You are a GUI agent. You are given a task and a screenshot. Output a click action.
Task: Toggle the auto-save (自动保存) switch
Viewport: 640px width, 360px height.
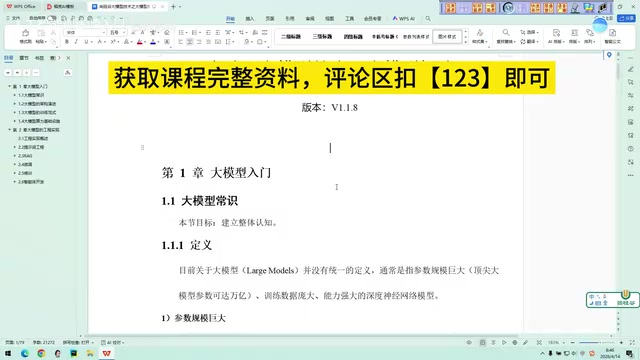click(52, 18)
